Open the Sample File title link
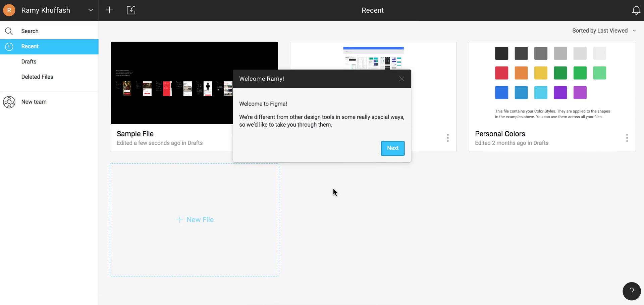Viewport: 644px width, 305px height. (x=135, y=133)
